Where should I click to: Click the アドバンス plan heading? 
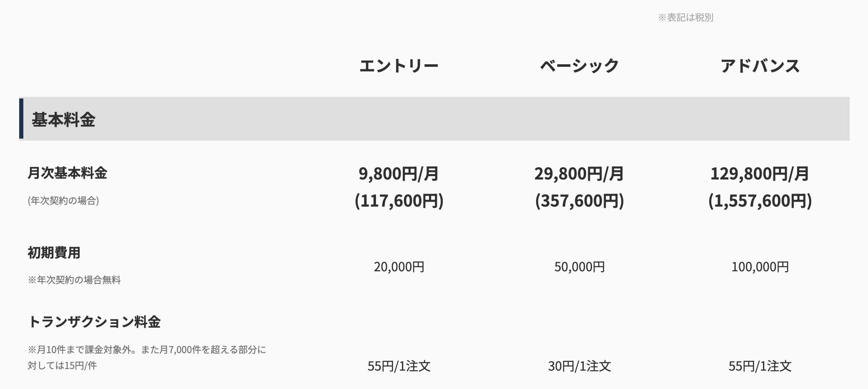pos(760,66)
